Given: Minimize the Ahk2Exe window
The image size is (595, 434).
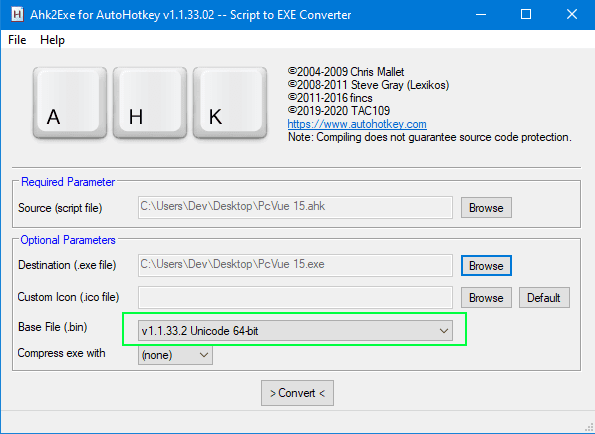Looking at the screenshot, I should 481,15.
